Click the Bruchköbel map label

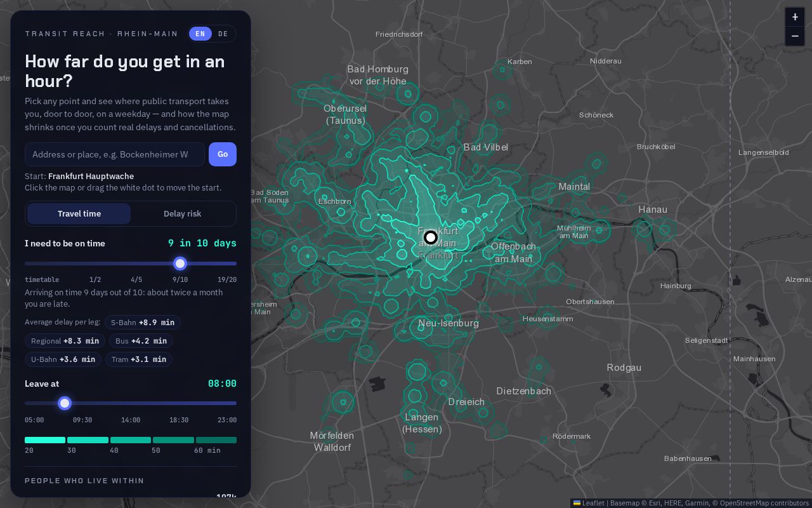656,147
